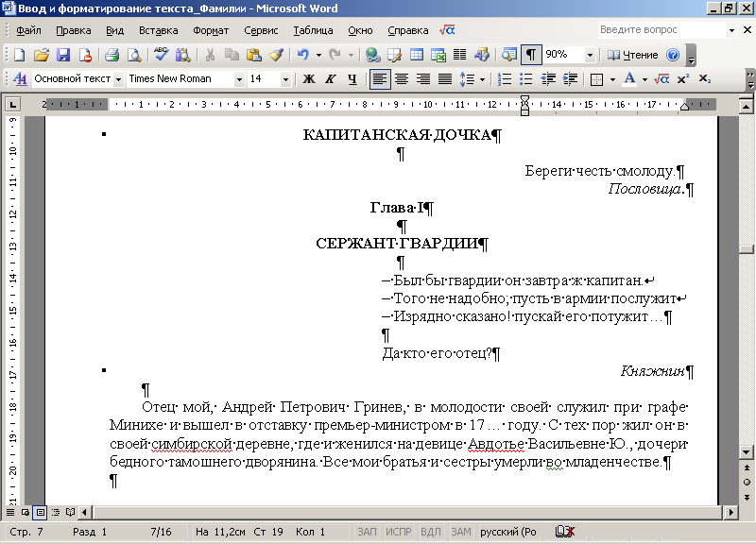Open the 90% zoom dropdown
The image size is (756, 544).
click(x=590, y=55)
